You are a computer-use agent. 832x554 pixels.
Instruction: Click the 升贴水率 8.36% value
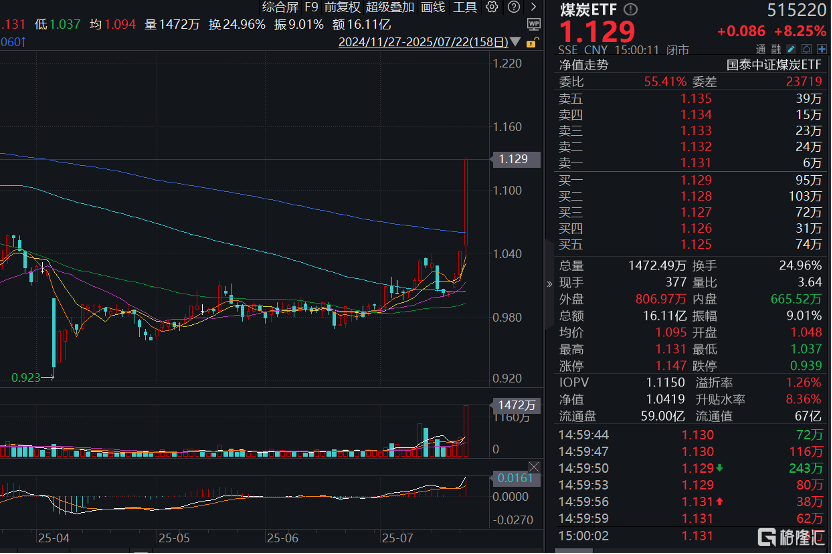[x=804, y=400]
